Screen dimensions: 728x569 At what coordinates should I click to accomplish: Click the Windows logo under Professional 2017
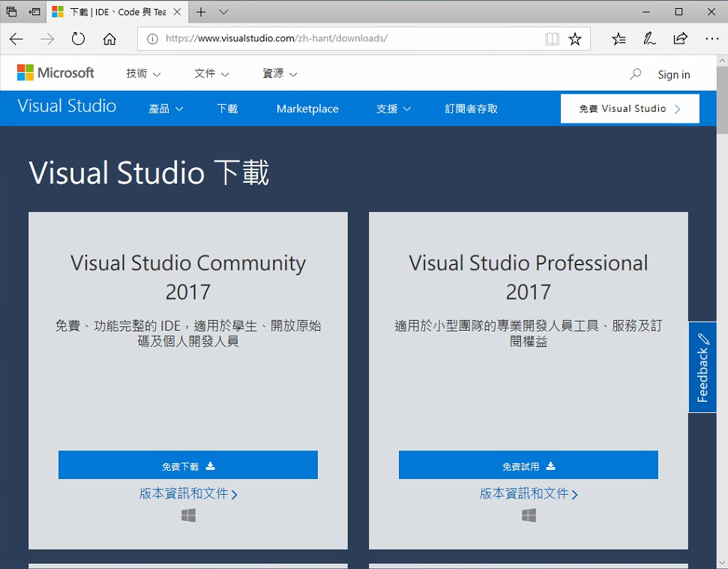click(x=529, y=515)
